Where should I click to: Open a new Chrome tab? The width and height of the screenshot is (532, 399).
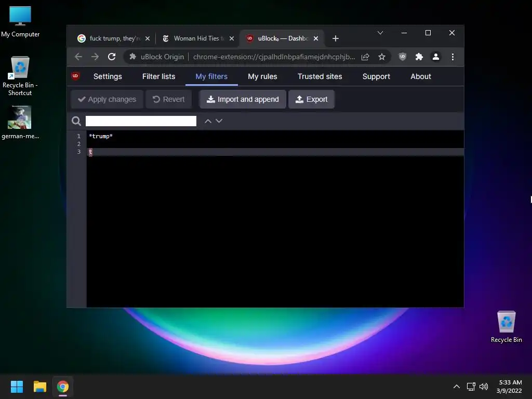pyautogui.click(x=336, y=38)
